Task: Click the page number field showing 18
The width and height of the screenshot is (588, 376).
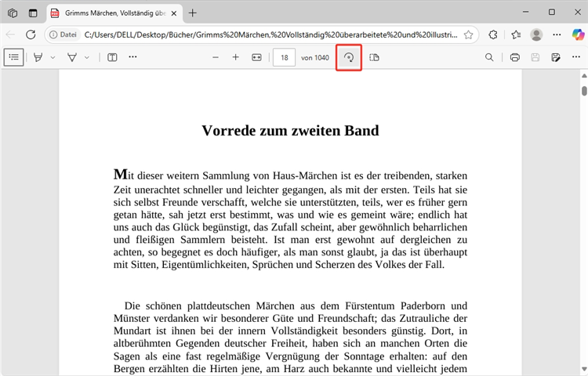Action: tap(284, 57)
